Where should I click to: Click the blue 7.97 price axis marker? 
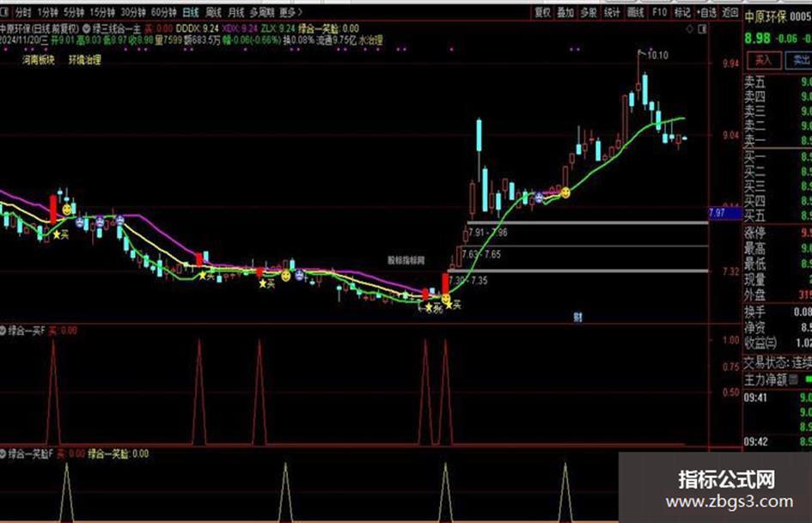click(x=724, y=213)
